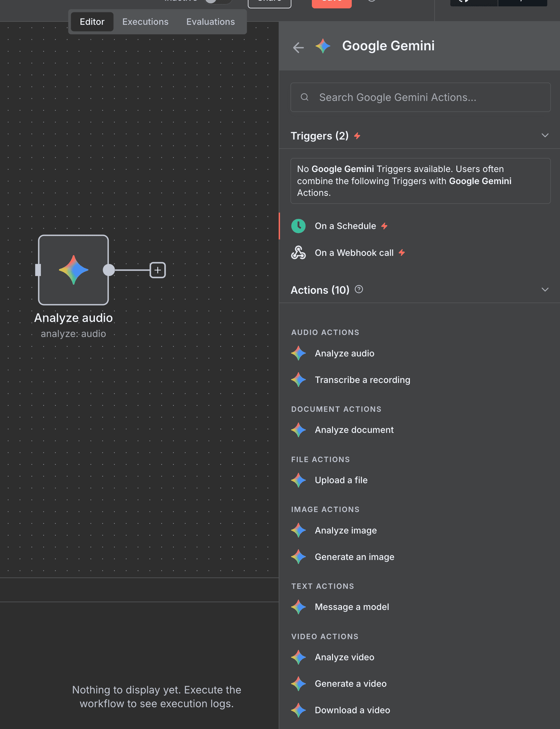Click the clock icon beside On a Schedule
The width and height of the screenshot is (560, 729).
[299, 226]
